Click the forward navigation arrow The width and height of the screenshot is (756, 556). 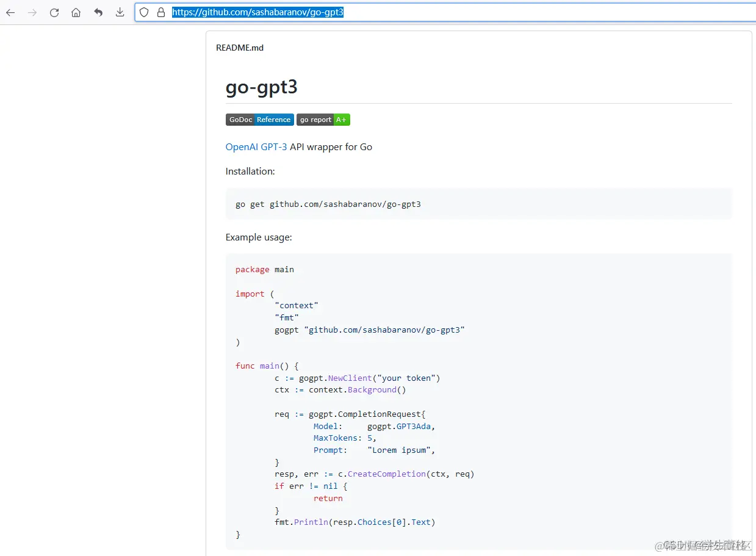click(32, 12)
